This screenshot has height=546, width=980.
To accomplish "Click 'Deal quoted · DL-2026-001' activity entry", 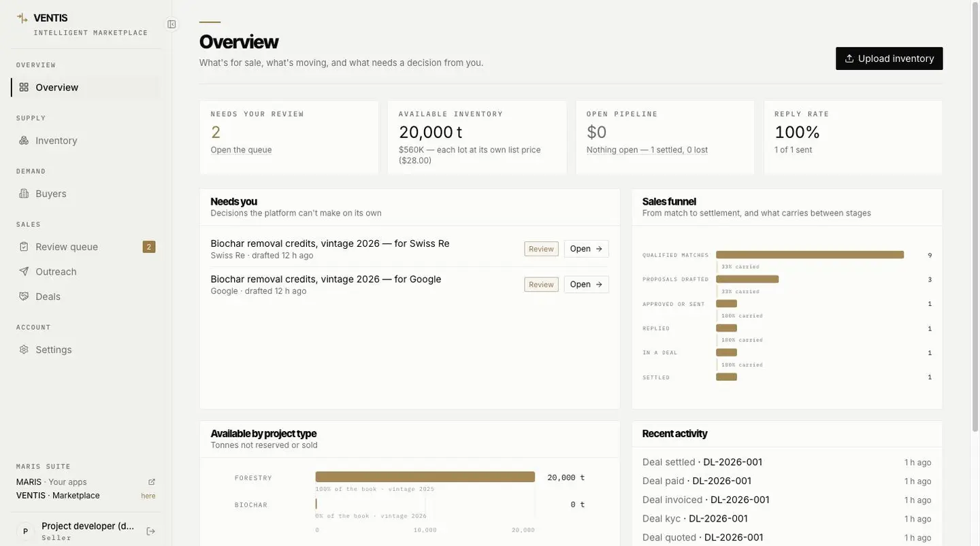I will tap(787, 537).
